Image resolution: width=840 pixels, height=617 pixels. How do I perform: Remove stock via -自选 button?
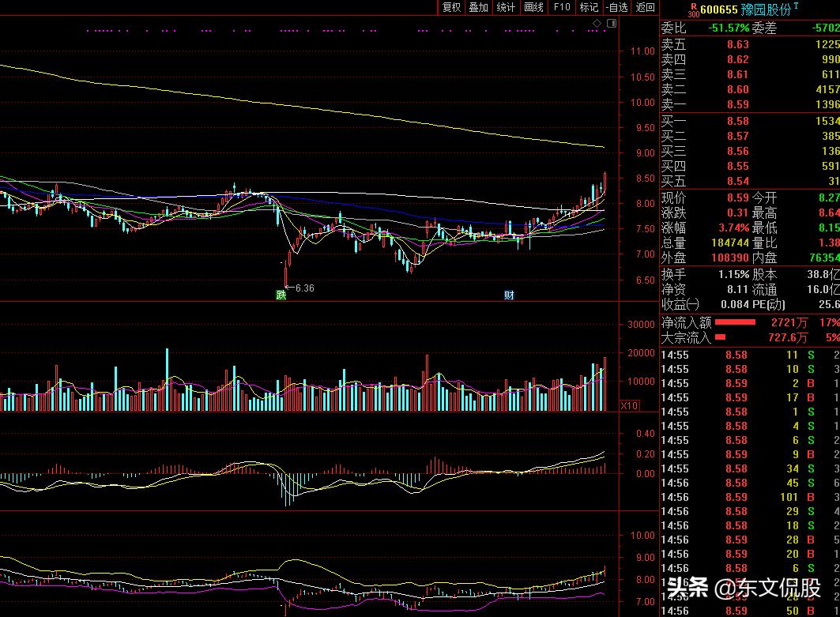pyautogui.click(x=616, y=7)
